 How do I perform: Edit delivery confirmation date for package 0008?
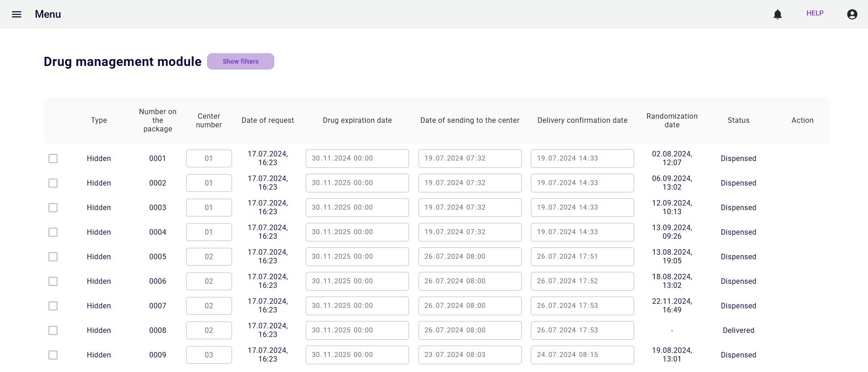[582, 330]
